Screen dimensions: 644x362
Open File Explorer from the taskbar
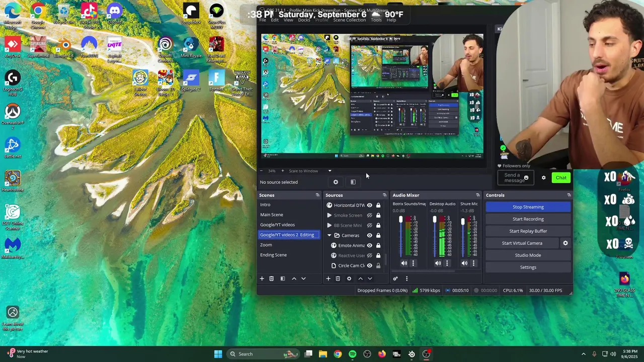coord(323,354)
